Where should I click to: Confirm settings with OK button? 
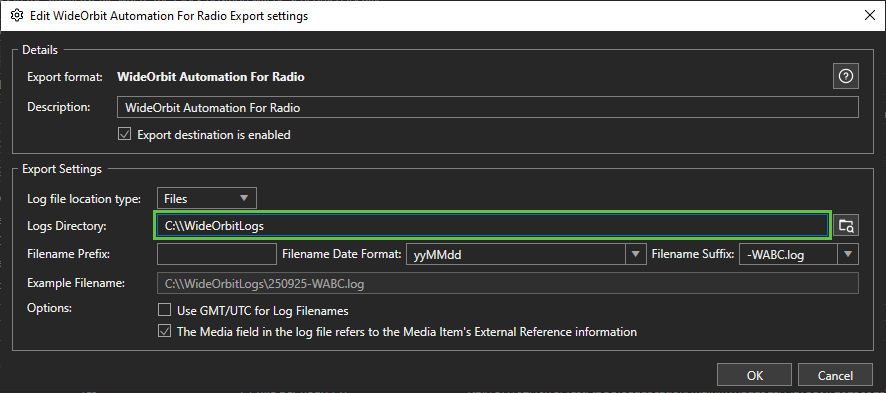(754, 375)
